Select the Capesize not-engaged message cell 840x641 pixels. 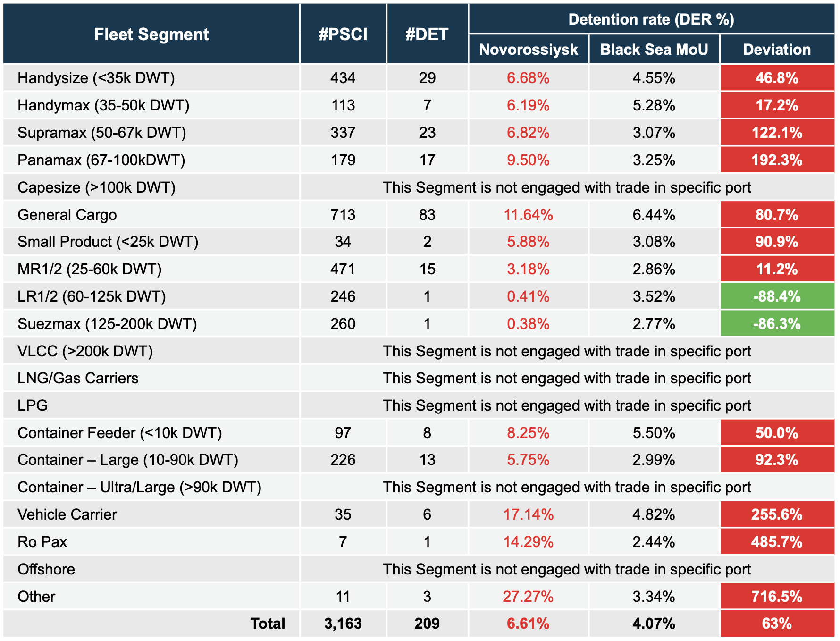point(566,187)
